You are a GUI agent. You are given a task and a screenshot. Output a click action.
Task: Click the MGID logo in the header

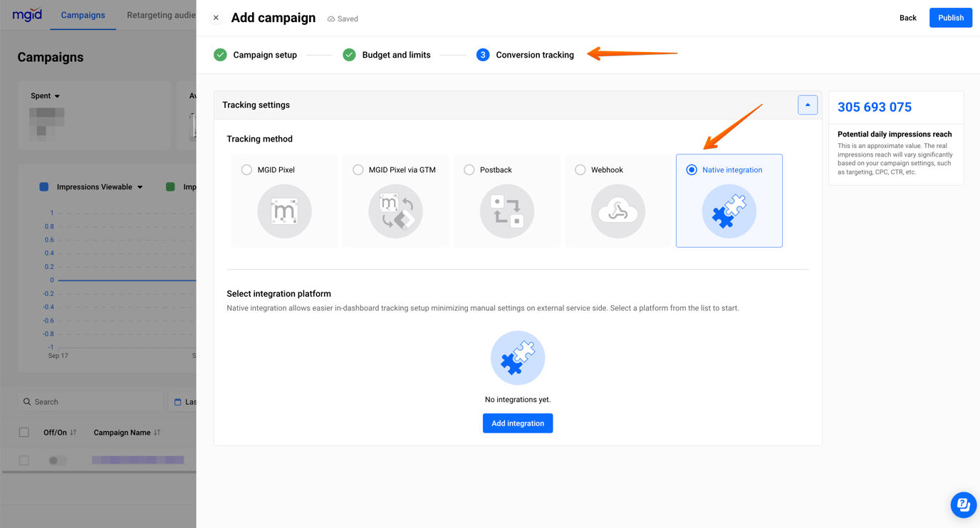pyautogui.click(x=26, y=14)
